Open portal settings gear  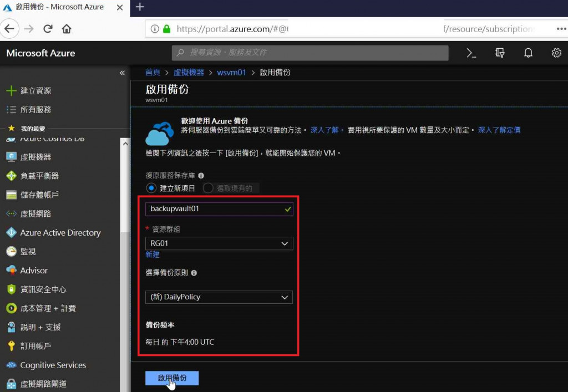pos(556,53)
